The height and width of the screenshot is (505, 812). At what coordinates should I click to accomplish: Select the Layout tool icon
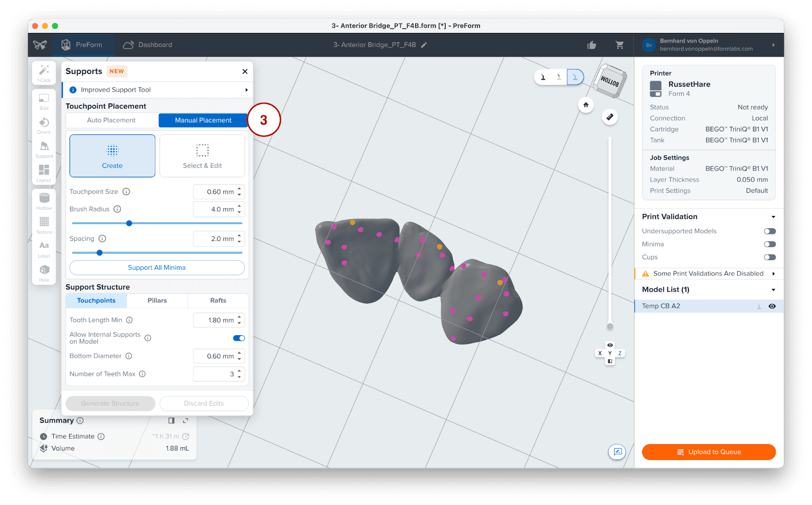[44, 171]
